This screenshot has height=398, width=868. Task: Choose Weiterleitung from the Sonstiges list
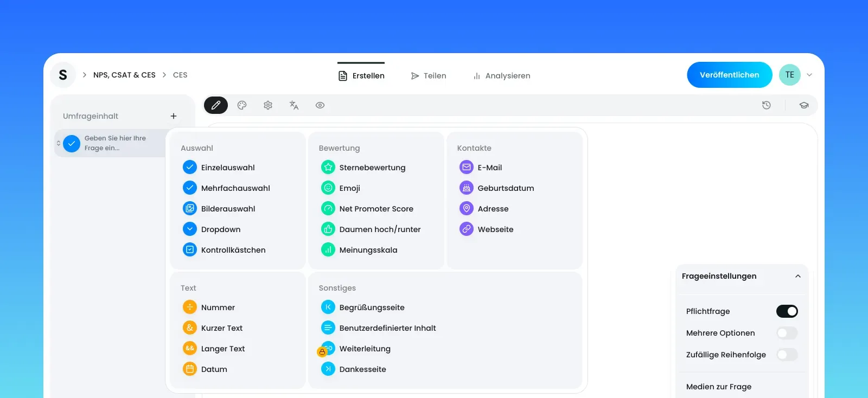click(x=365, y=349)
